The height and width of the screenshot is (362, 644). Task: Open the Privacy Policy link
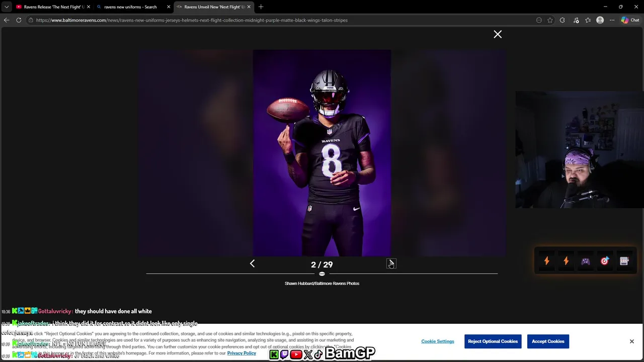pos(242,353)
